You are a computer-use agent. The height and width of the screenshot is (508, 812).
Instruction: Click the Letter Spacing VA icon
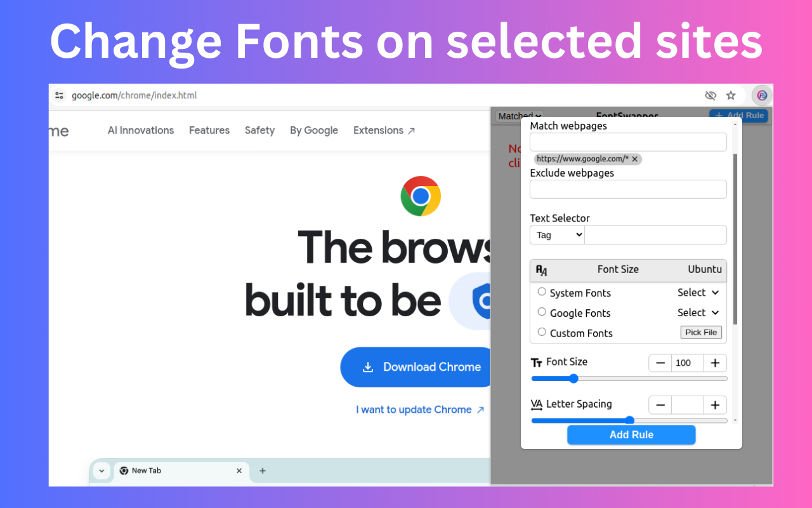click(x=537, y=404)
